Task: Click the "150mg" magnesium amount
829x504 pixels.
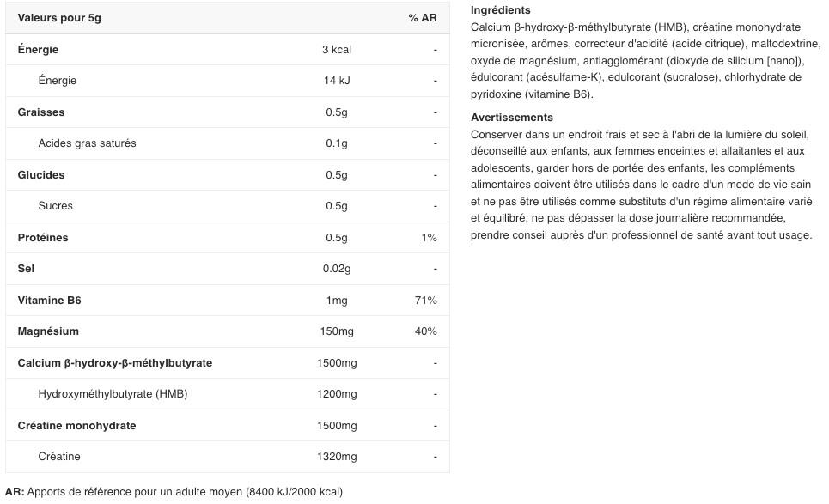Action: click(x=337, y=331)
